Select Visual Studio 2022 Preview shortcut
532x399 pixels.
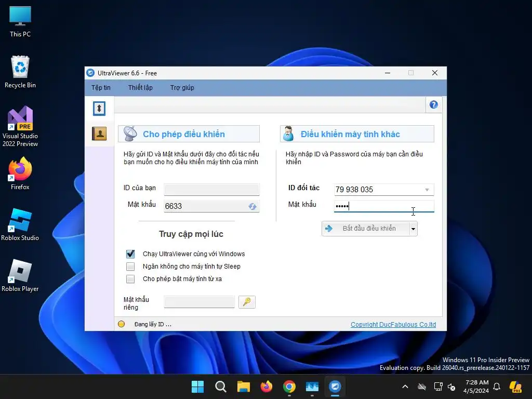point(20,126)
